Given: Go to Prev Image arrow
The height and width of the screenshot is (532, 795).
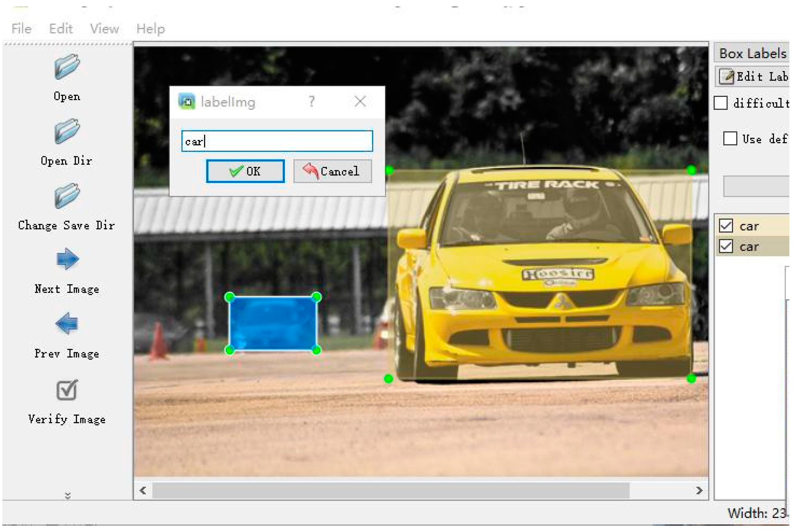Looking at the screenshot, I should click(x=67, y=324).
